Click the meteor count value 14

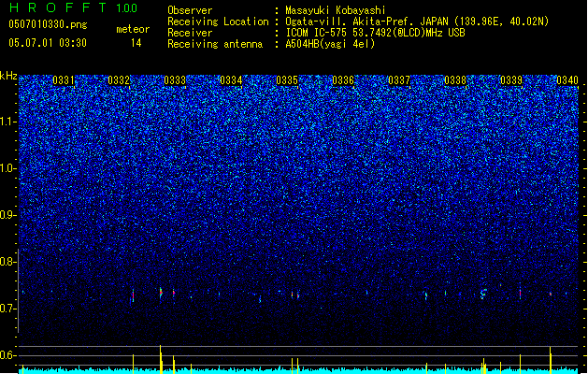[136, 43]
